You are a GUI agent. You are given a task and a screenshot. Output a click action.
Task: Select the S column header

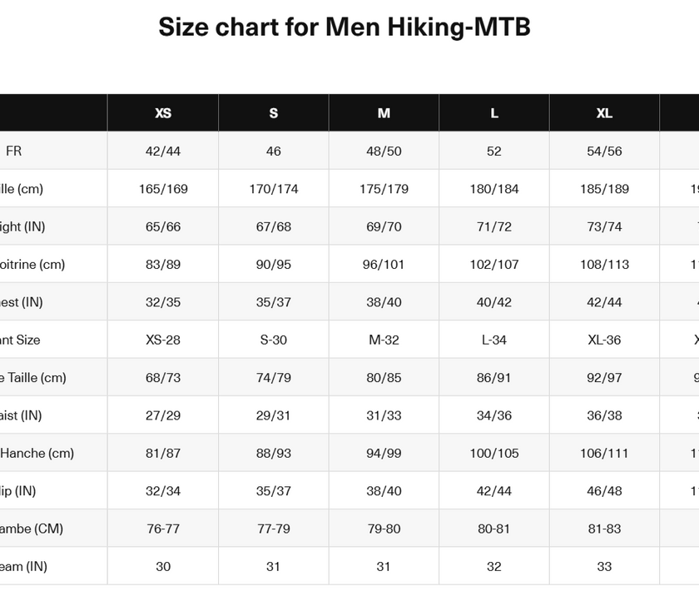[273, 113]
